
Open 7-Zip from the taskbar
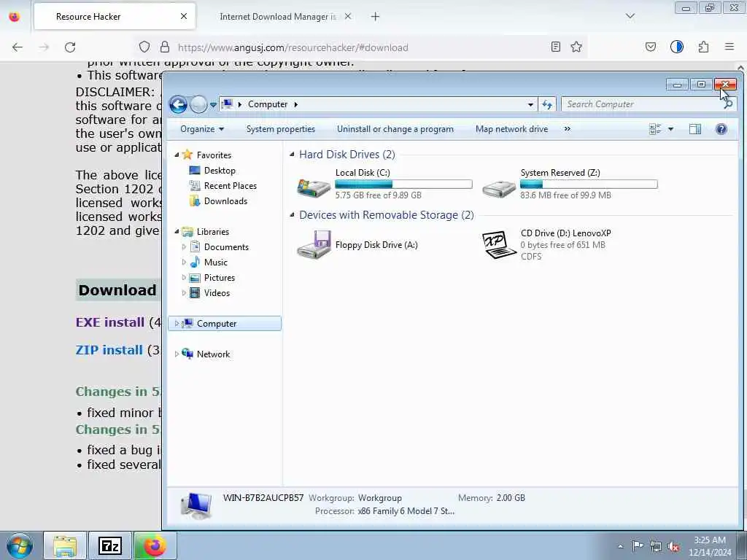(x=110, y=545)
